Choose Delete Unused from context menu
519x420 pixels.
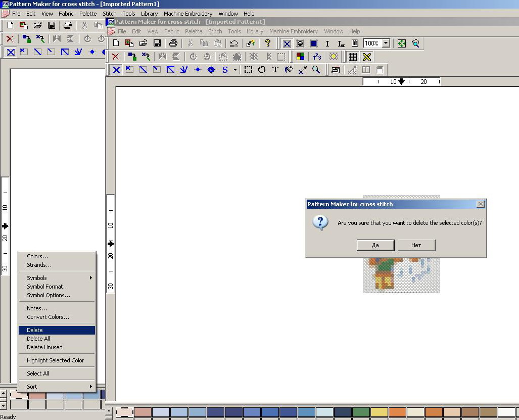point(44,347)
